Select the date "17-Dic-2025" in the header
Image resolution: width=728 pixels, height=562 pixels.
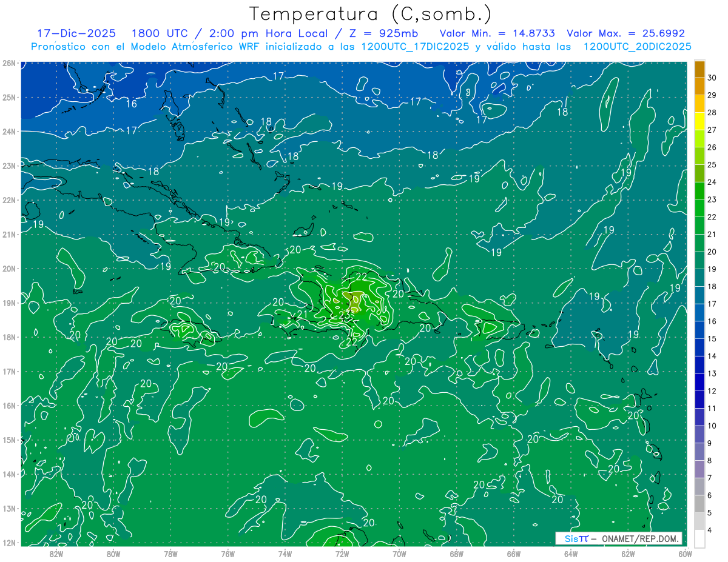click(77, 33)
